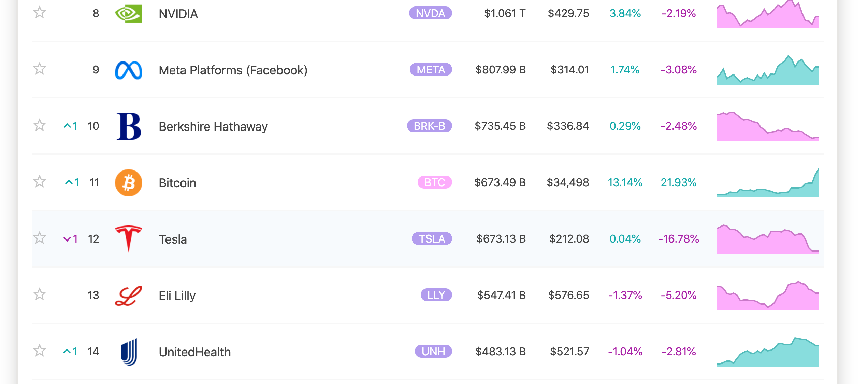Click the BTC ticker badge
The width and height of the screenshot is (868, 384).
tap(434, 182)
